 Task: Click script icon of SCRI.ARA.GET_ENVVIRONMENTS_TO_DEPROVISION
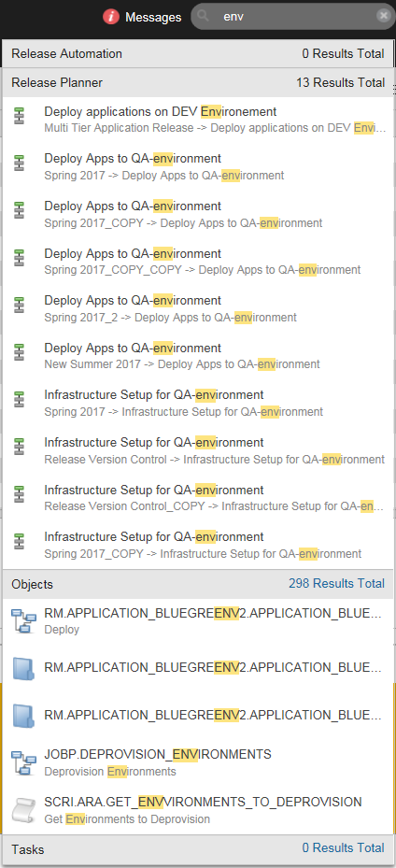[x=23, y=810]
